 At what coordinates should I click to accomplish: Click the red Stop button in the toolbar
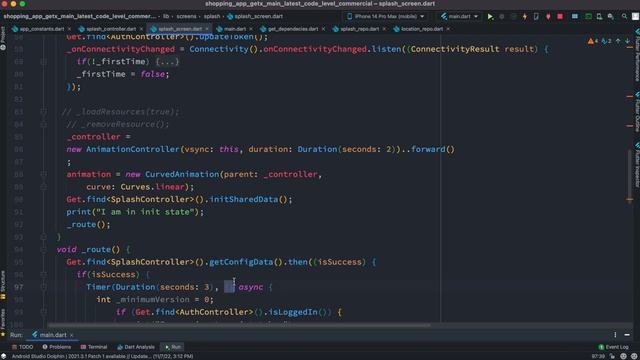coord(560,16)
